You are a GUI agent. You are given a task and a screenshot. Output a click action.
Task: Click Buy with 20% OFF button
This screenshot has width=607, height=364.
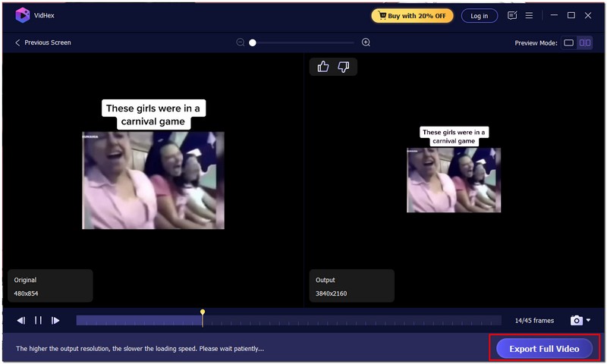412,15
